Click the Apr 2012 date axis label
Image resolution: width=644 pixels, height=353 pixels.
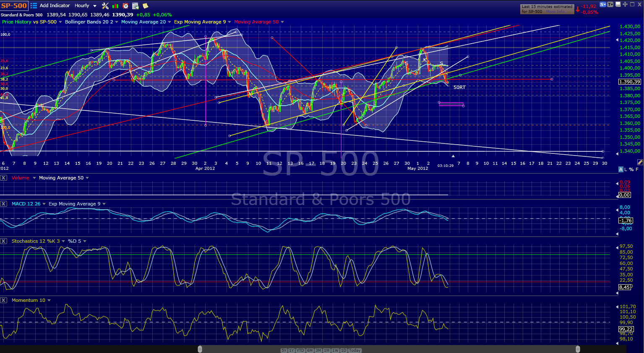tap(205, 169)
